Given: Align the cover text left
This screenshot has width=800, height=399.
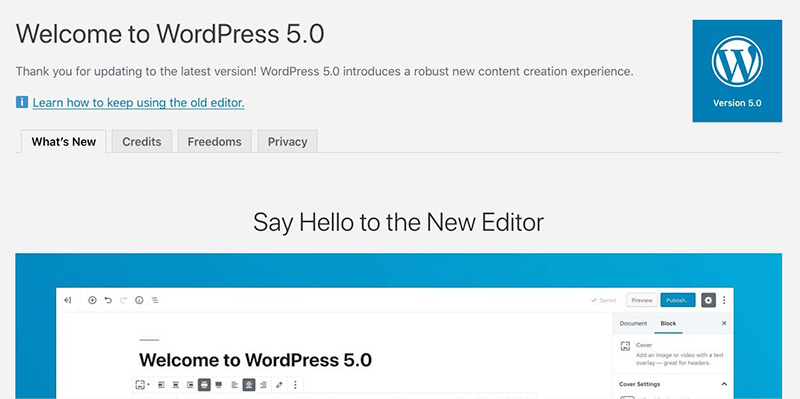Looking at the screenshot, I should click(x=235, y=384).
